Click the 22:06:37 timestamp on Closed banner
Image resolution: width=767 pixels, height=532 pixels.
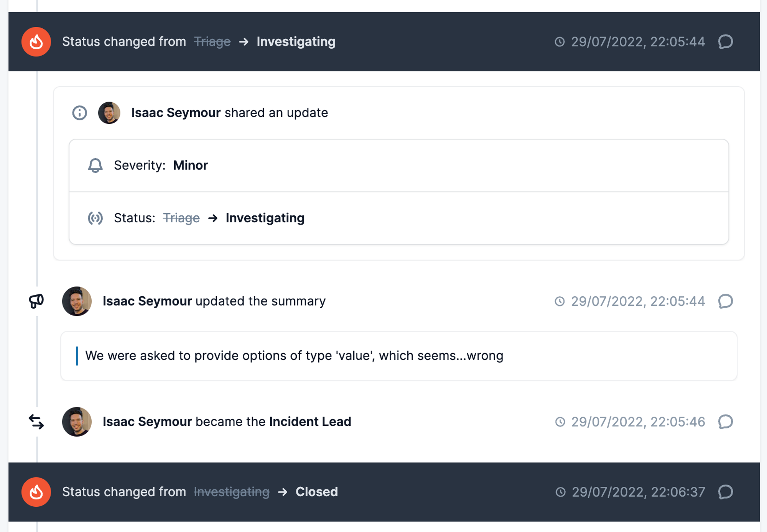(638, 492)
